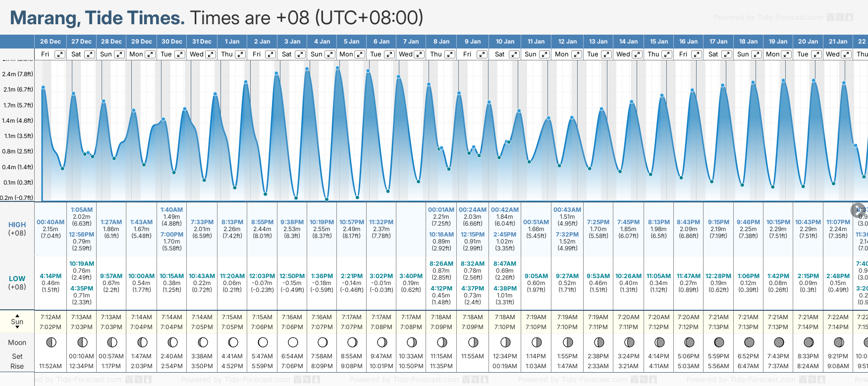Screen dimensions: 868x386
Task: Click the expand icon beside Tue 20 Jan
Action: pyautogui.click(x=816, y=54)
